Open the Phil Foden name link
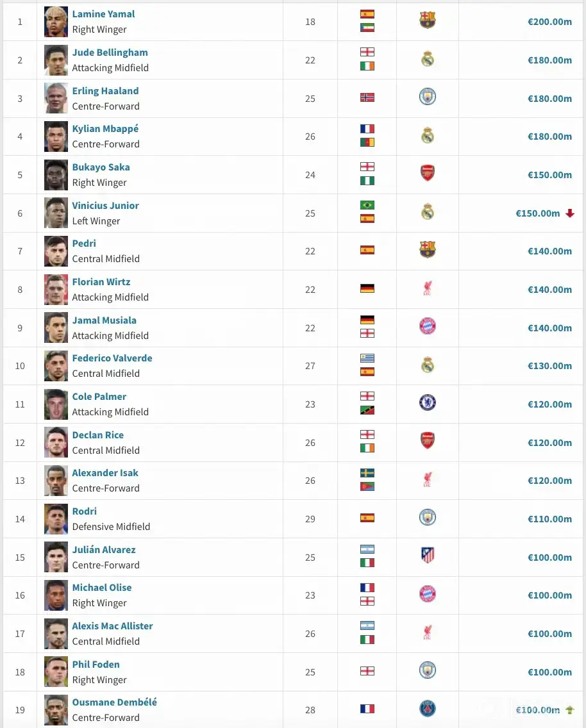This screenshot has height=728, width=586. pyautogui.click(x=96, y=665)
